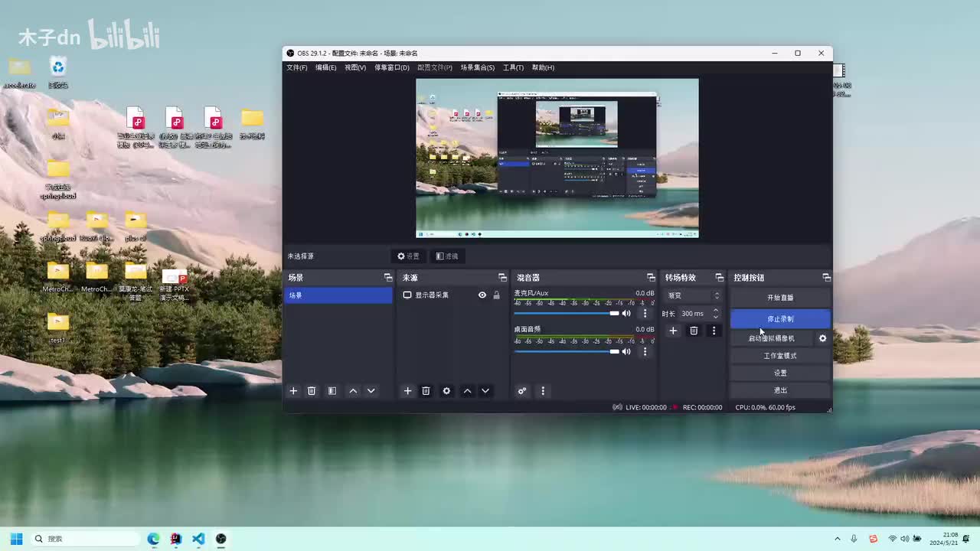Screen dimensions: 980x551
Task: Open virtual camera settings gear
Action: [x=823, y=338]
